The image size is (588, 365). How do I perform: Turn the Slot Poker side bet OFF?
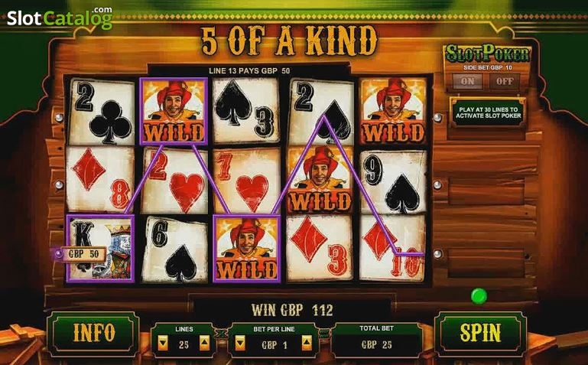[x=505, y=81]
